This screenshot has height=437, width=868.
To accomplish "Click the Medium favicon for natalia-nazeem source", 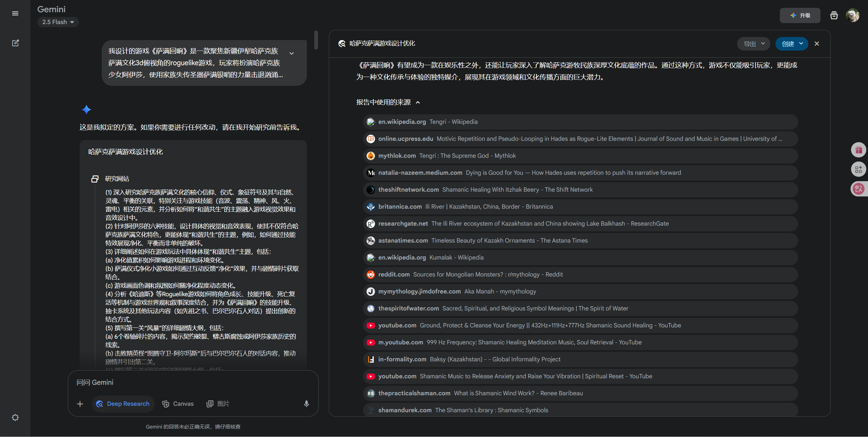I will point(371,173).
